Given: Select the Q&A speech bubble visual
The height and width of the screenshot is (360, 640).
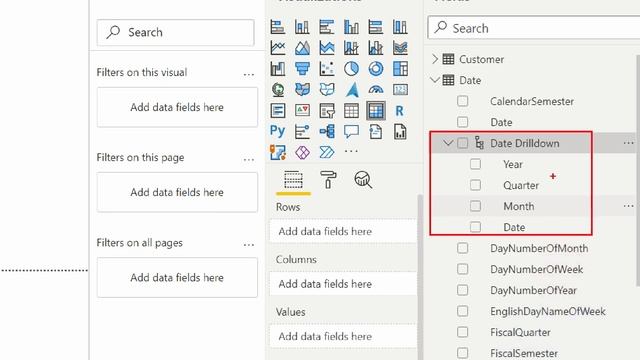Looking at the screenshot, I should click(x=351, y=131).
